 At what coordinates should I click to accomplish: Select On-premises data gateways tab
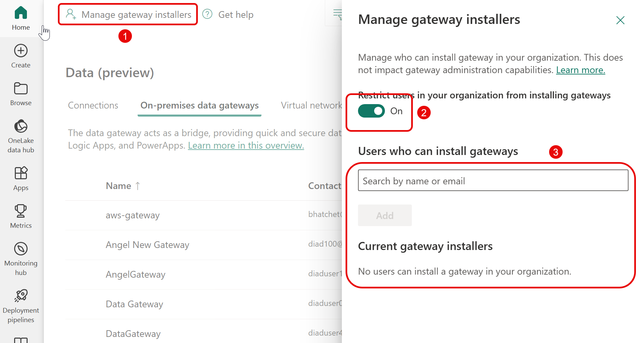[199, 105]
